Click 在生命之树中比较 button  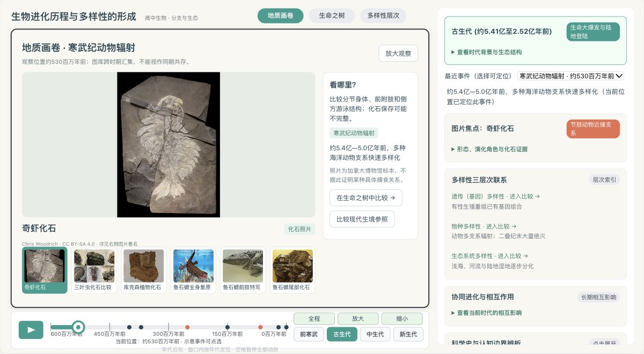pyautogui.click(x=365, y=197)
